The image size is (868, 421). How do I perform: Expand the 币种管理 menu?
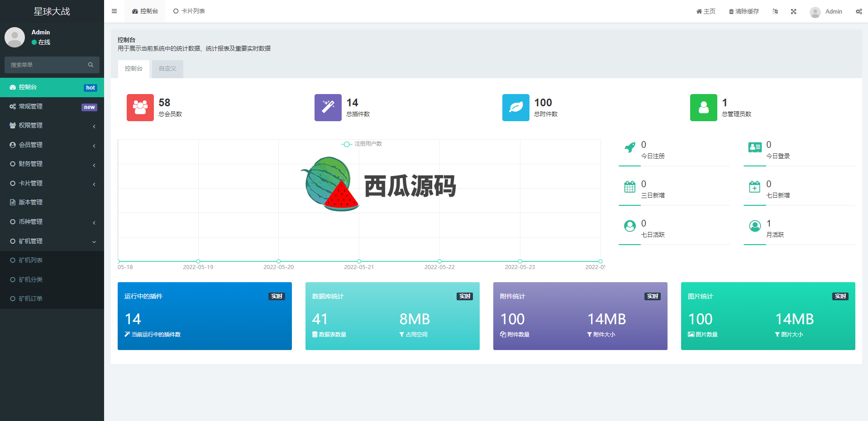[52, 222]
